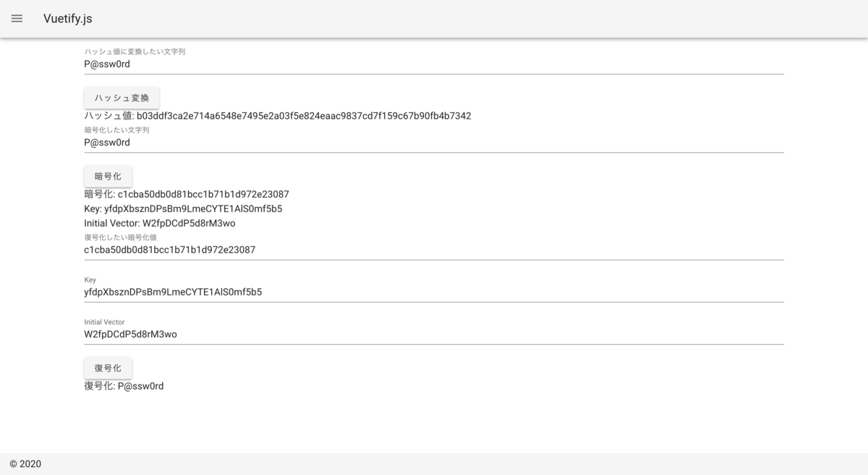Focus the Initial Vector input field
This screenshot has height=475, width=868.
click(x=434, y=335)
